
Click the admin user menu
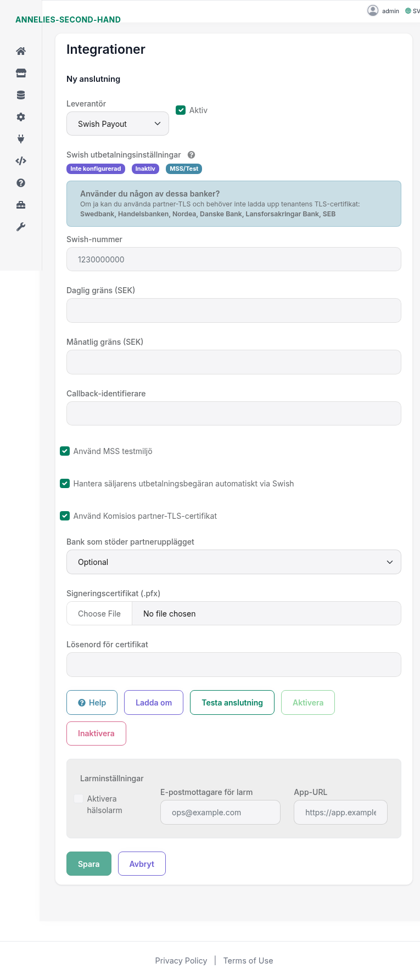pyautogui.click(x=383, y=10)
